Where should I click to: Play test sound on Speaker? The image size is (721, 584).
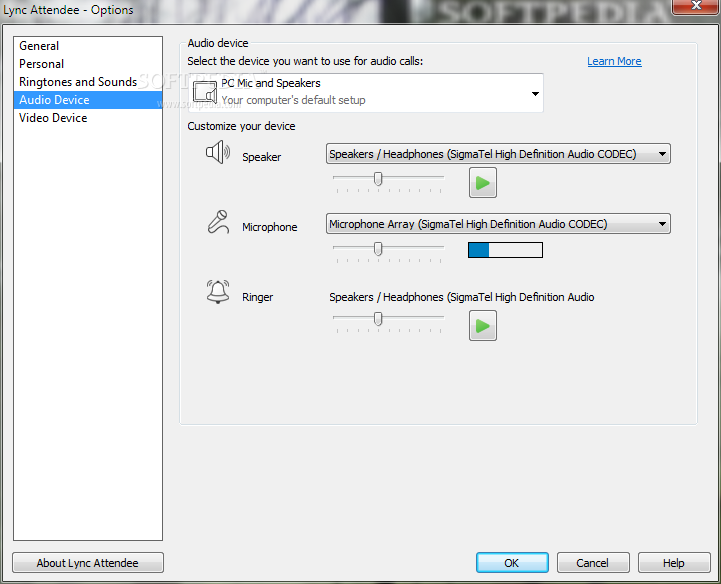pyautogui.click(x=482, y=183)
